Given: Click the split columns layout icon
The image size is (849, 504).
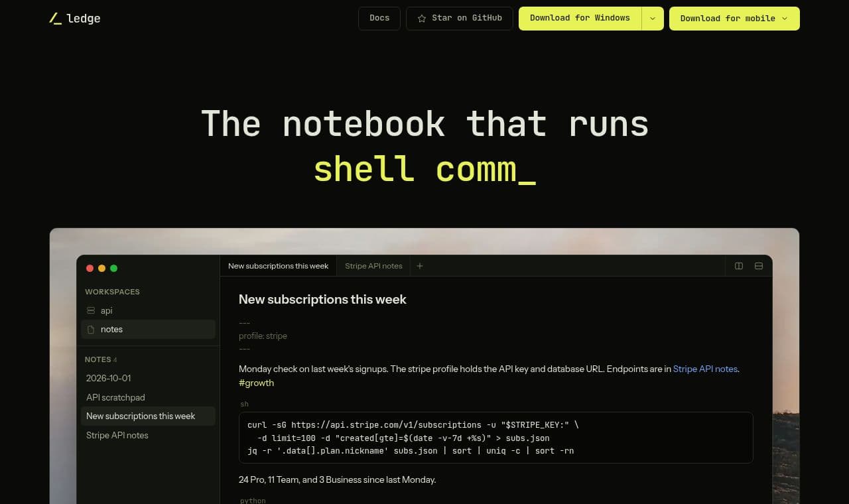Looking at the screenshot, I should click(x=739, y=266).
